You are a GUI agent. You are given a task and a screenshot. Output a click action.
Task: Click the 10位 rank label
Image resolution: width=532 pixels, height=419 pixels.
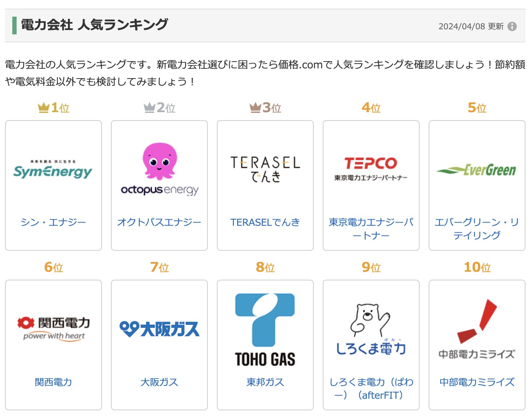477,267
